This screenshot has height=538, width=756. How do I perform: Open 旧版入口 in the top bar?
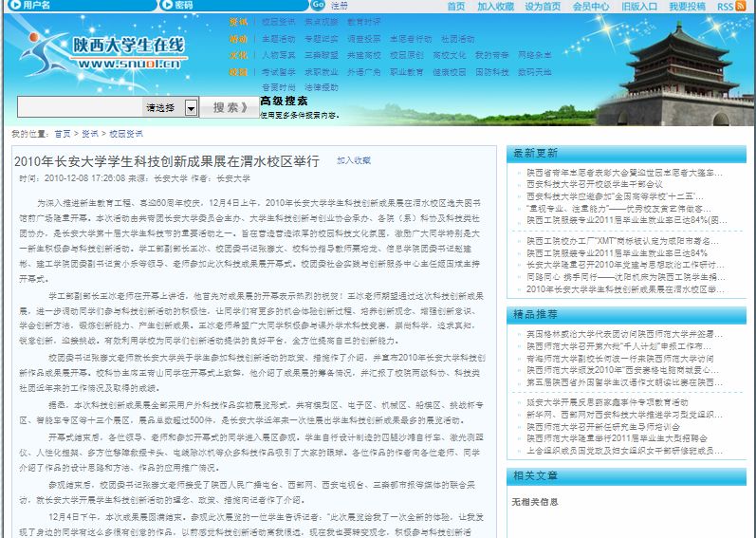639,7
